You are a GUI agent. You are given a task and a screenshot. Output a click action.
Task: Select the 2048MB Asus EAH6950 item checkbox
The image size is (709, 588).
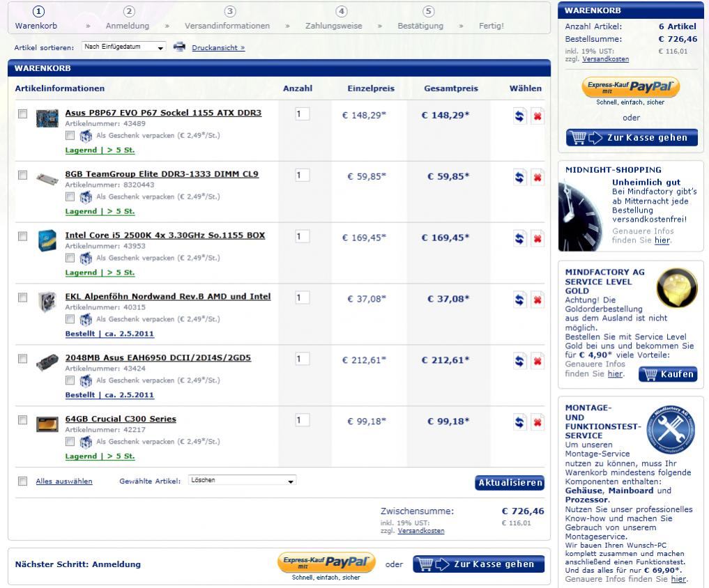click(x=22, y=358)
